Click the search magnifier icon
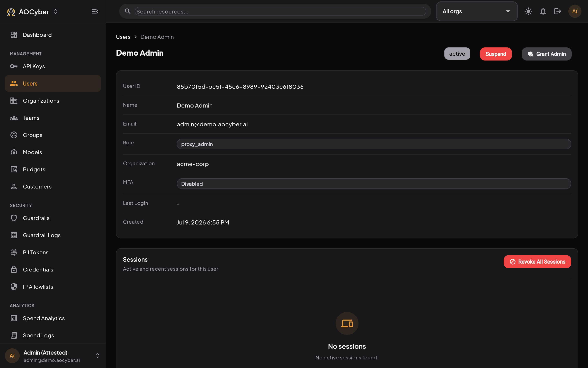The image size is (588, 368). [x=128, y=11]
